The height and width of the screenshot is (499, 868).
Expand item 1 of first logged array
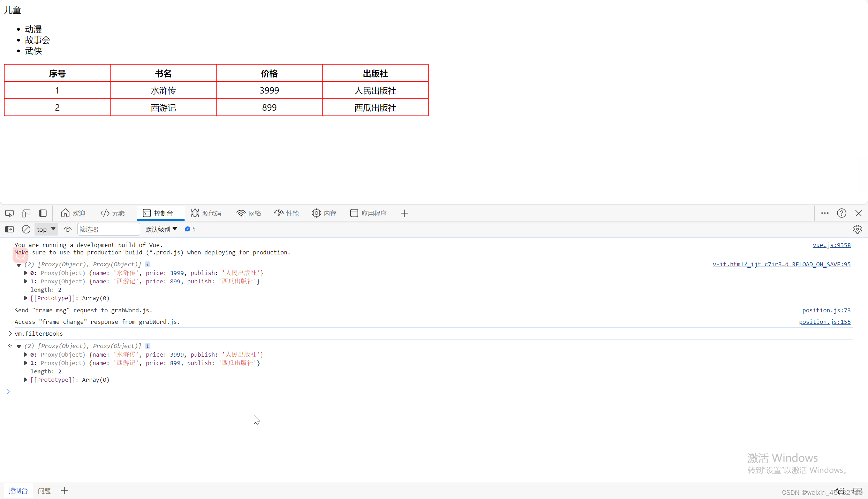tap(25, 281)
